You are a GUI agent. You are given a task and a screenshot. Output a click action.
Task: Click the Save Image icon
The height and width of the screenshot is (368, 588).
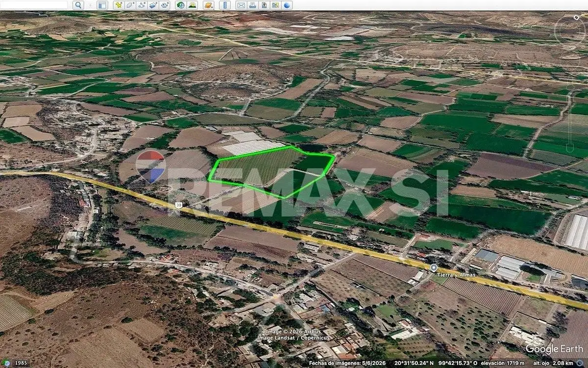point(264,5)
